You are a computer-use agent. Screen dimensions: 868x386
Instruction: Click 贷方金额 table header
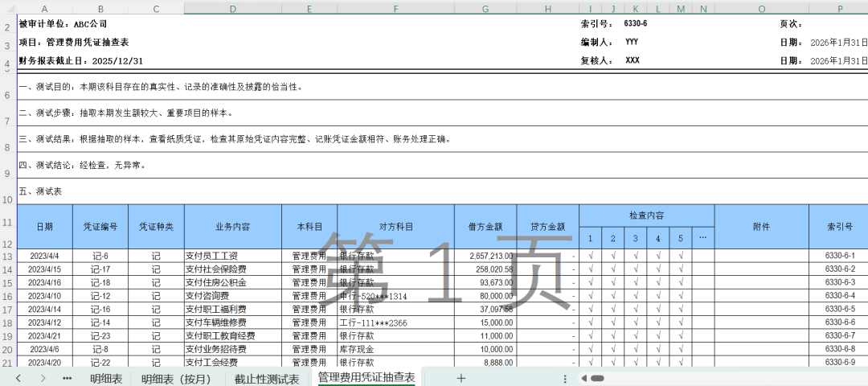pyautogui.click(x=547, y=227)
